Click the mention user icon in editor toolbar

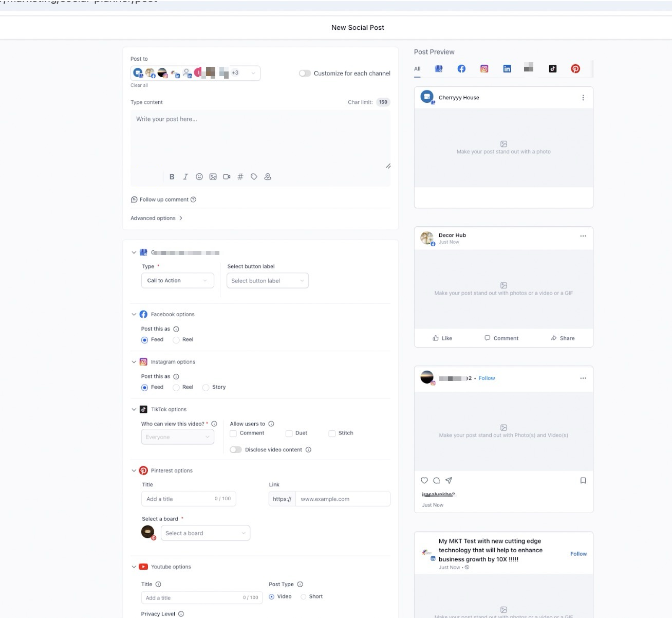268,176
